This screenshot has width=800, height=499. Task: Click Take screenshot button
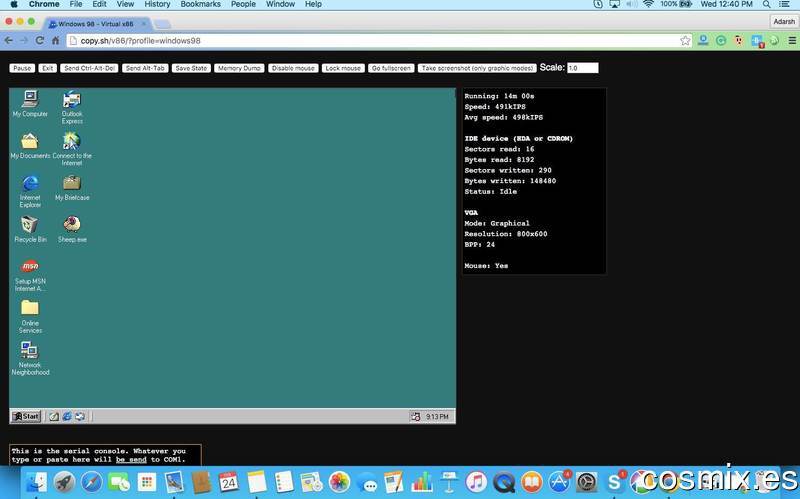[477, 68]
